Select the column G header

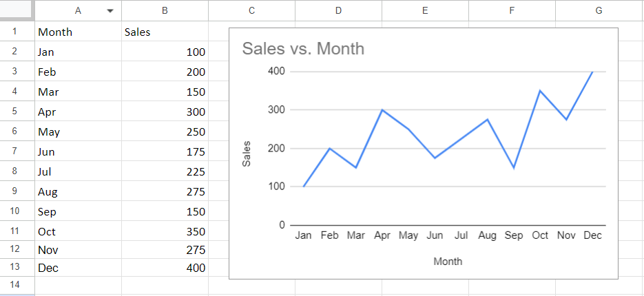pos(600,11)
